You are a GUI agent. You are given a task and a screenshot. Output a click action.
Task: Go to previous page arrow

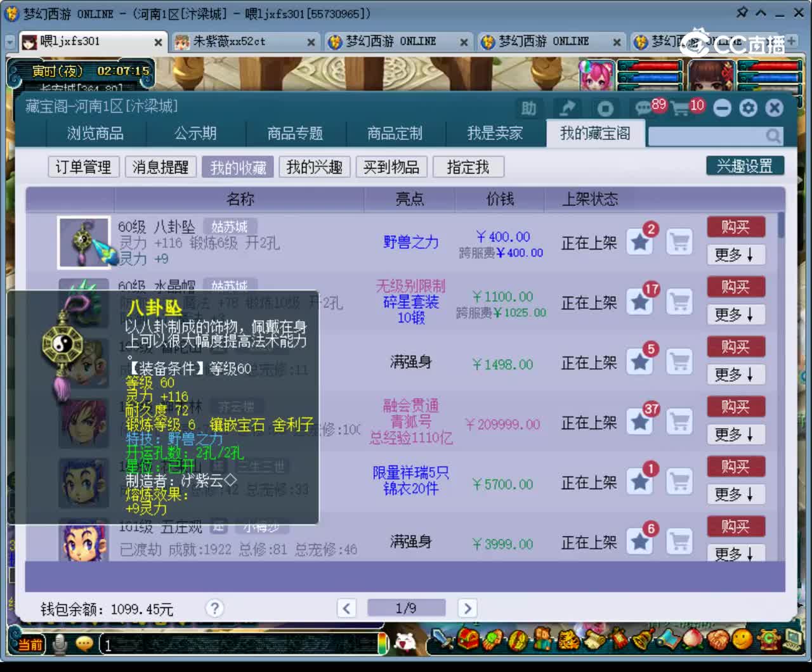tap(346, 609)
